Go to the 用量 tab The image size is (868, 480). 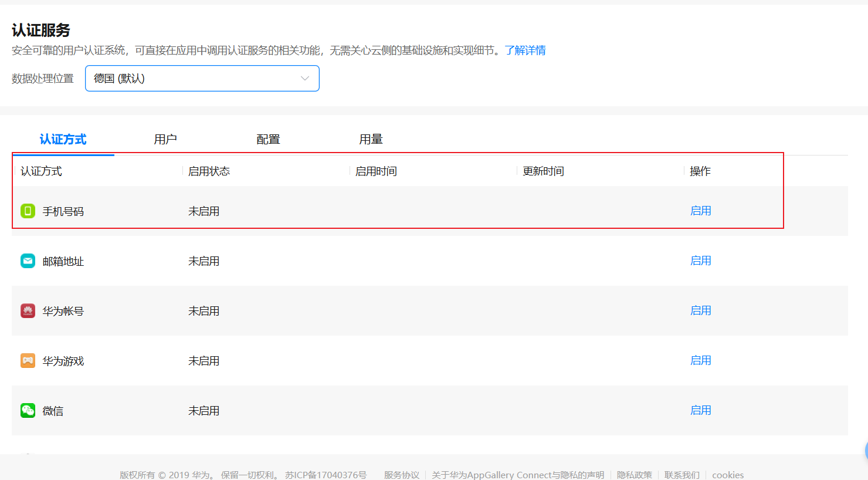tap(371, 139)
